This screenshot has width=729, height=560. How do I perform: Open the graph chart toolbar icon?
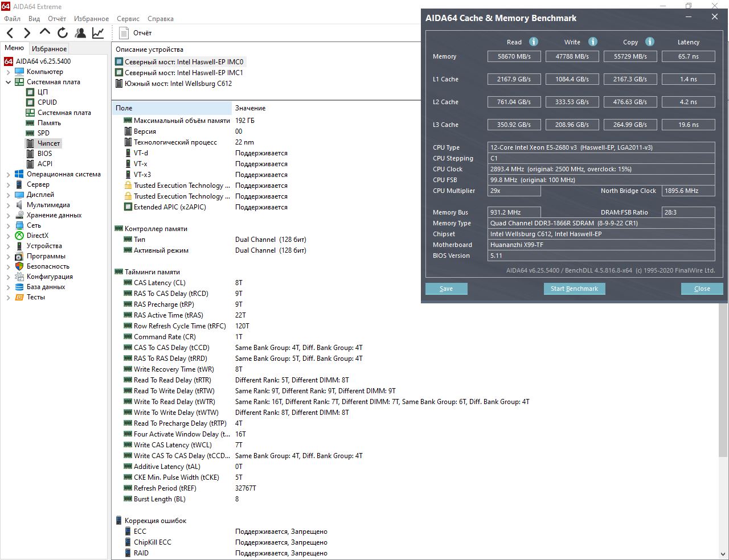(98, 33)
